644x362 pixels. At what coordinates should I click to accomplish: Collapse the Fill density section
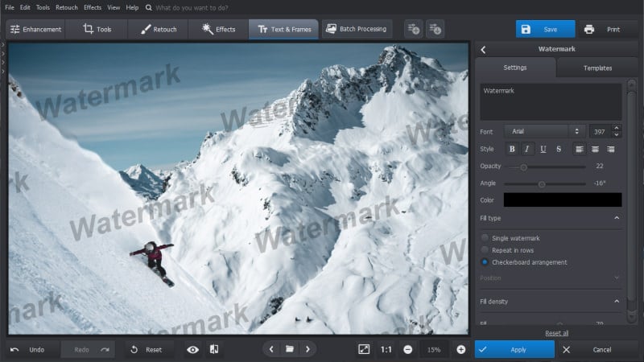pyautogui.click(x=617, y=301)
